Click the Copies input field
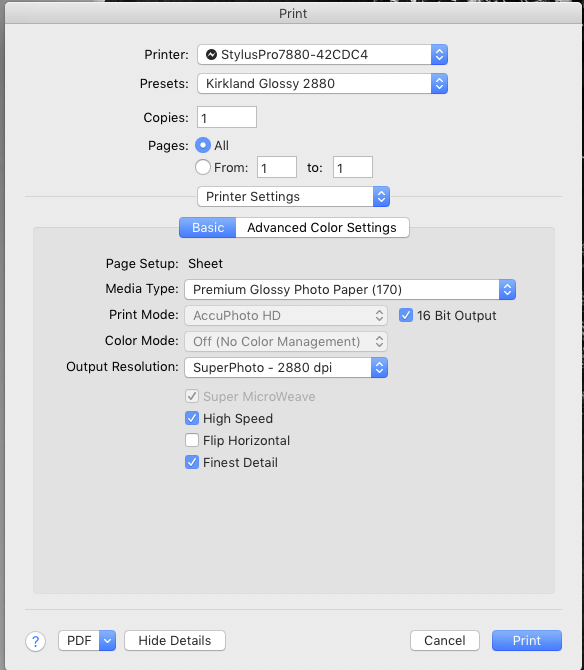The width and height of the screenshot is (584, 670). click(x=227, y=117)
